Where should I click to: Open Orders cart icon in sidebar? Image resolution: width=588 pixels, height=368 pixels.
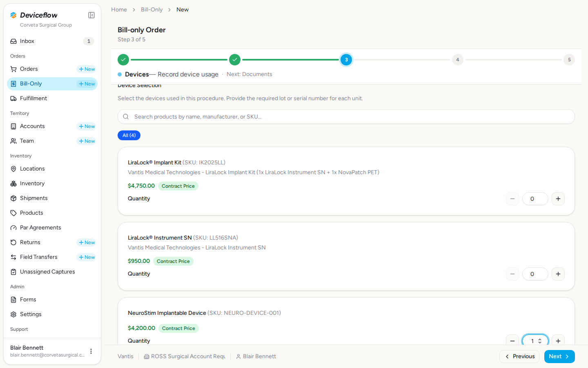point(13,69)
